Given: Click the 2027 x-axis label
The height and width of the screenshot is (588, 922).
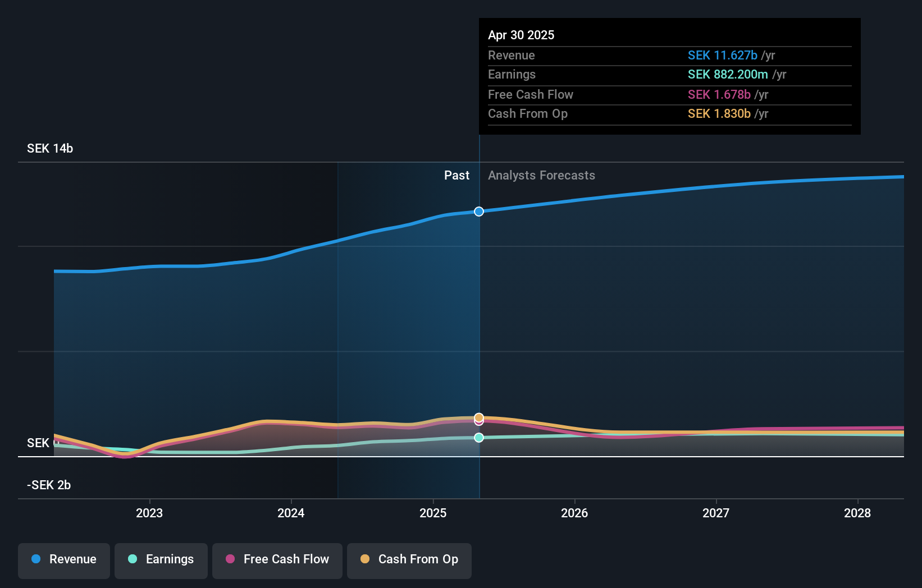Looking at the screenshot, I should 716,513.
